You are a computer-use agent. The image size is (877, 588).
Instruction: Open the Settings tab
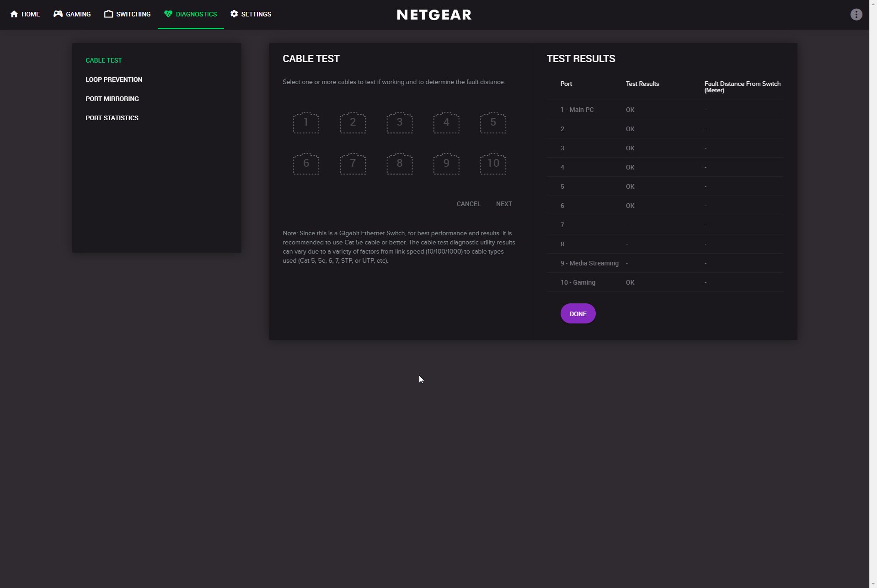click(251, 14)
